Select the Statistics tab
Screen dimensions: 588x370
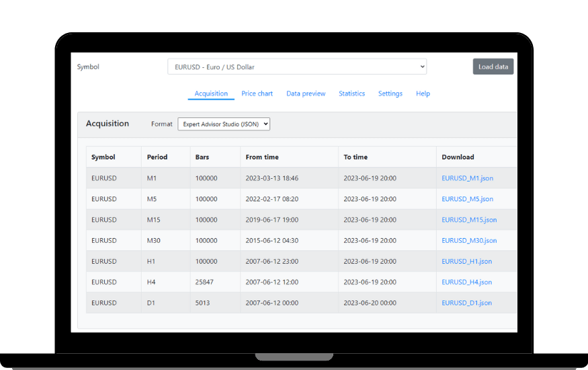coord(351,94)
